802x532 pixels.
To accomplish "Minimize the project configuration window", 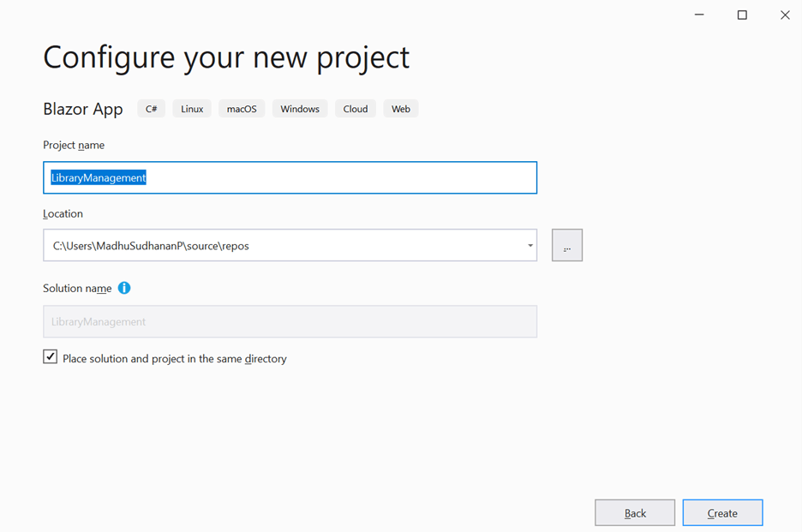I will point(700,15).
